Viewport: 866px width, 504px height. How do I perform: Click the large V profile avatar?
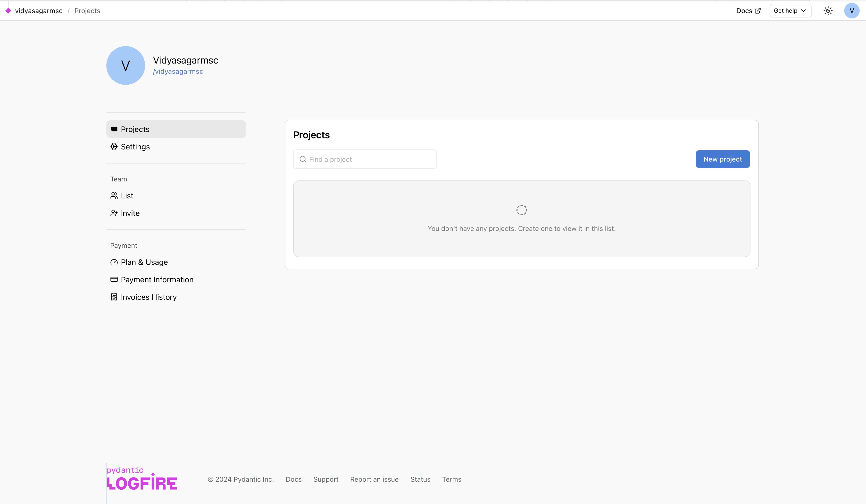(125, 65)
